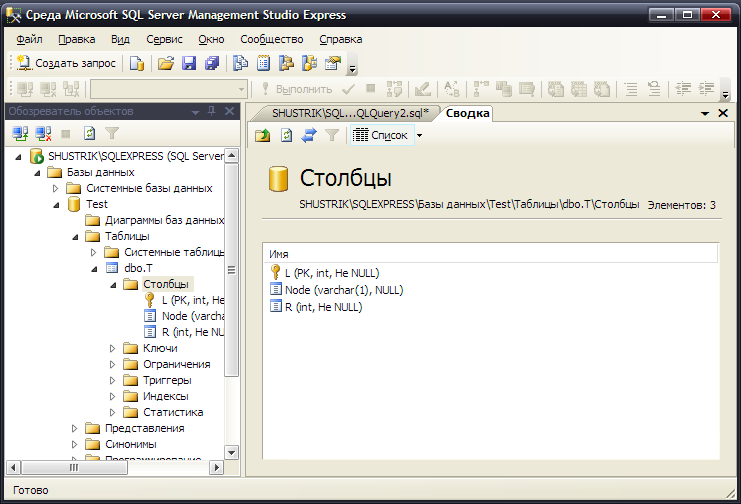Expand the Ограничения folder
This screenshot has width=741, height=504.
click(x=112, y=365)
